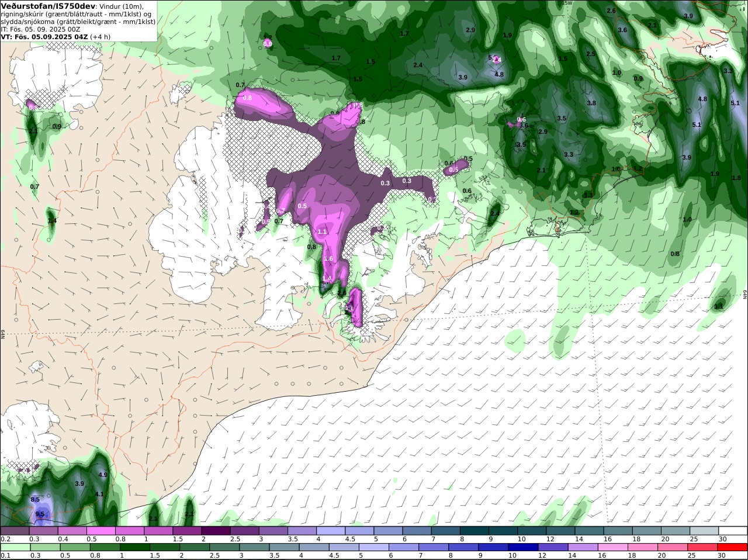This screenshot has width=748, height=560.
Task: Click the valid time line VT: Fös. 05.09.2025 04Z
Action: point(44,36)
